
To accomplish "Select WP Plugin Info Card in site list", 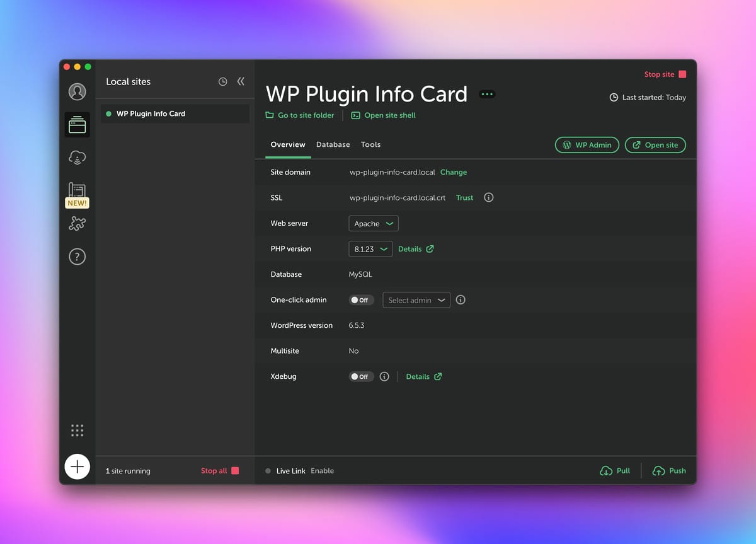I will point(175,114).
